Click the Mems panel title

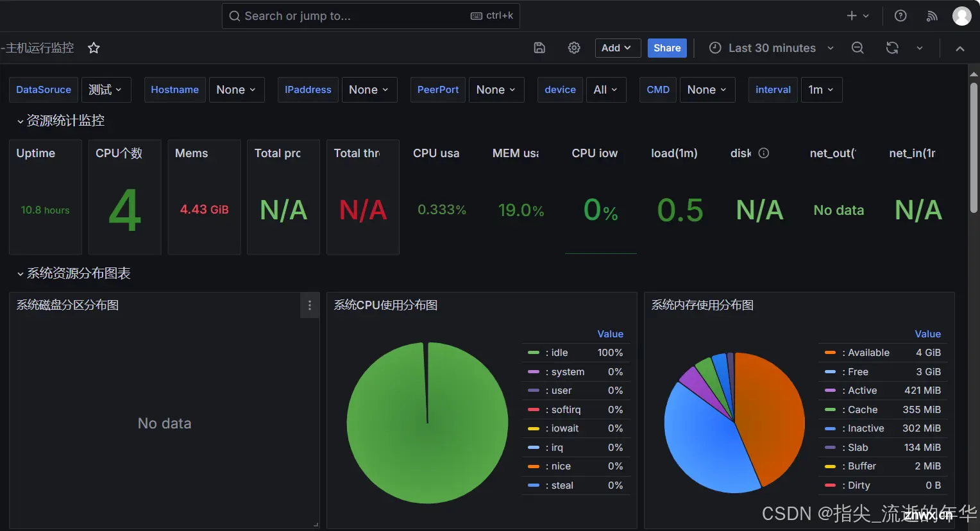click(x=192, y=153)
